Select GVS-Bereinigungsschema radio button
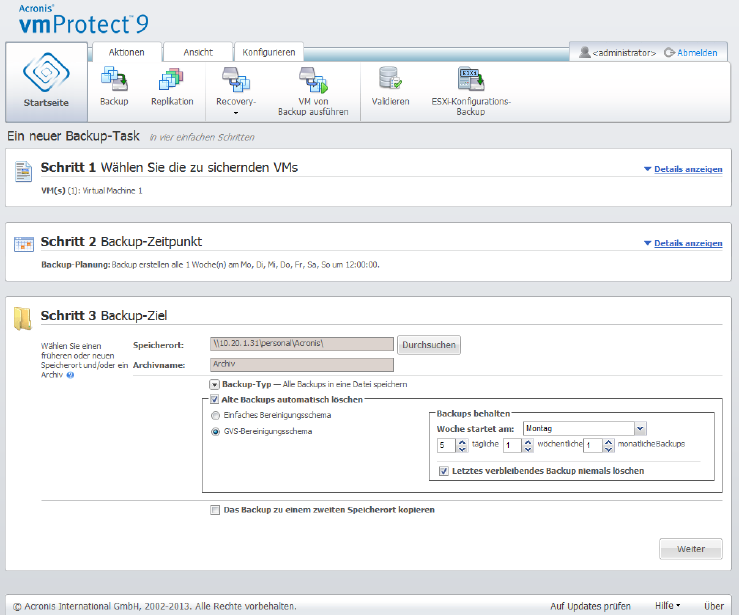The height and width of the screenshot is (615, 739). (x=215, y=432)
